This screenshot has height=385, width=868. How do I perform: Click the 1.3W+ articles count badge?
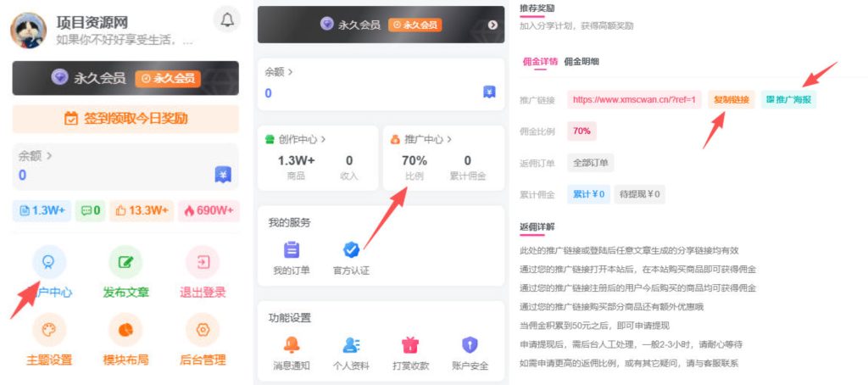point(42,210)
